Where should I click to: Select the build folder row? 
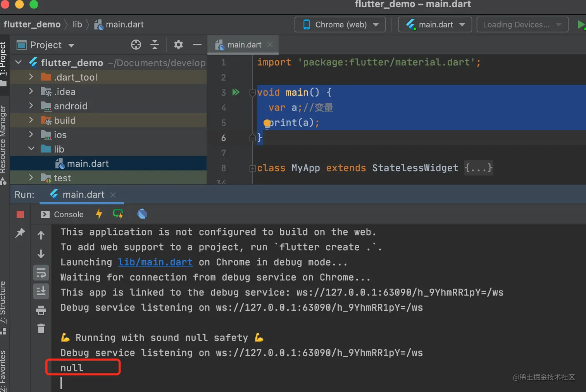(x=108, y=120)
